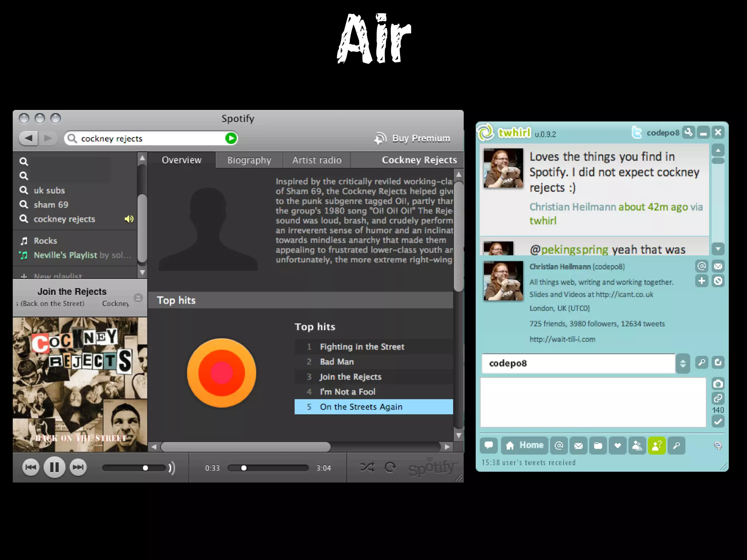The image size is (747, 560).
Task: Pause playback in Spotify
Action: 54,467
